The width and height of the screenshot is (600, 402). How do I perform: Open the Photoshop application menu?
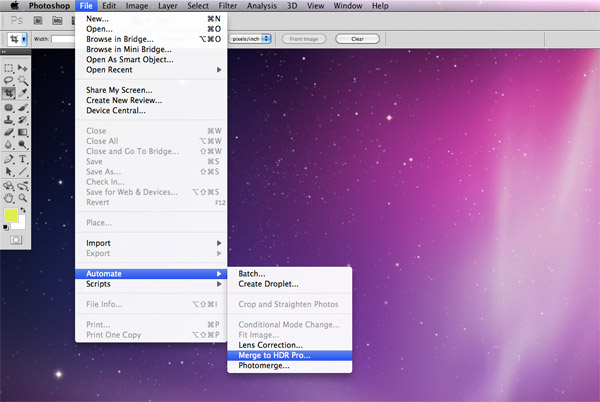(x=49, y=6)
